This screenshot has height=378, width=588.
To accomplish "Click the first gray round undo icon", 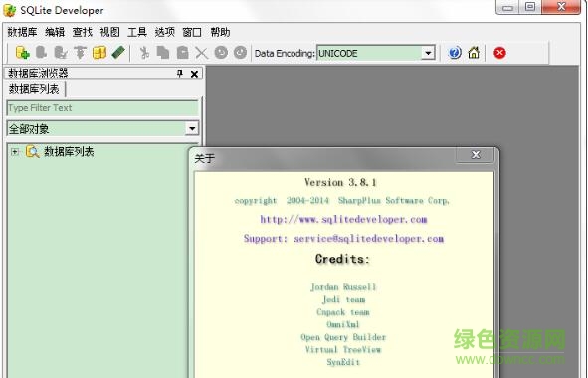I will (221, 52).
